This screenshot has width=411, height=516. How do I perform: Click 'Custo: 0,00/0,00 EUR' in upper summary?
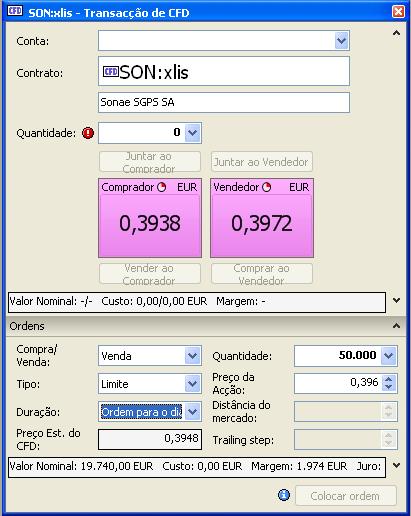tap(154, 301)
